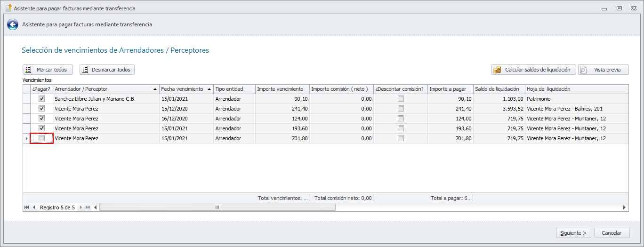
Task: Check ¿Pagar? for the 701,80 row
Action: 42,138
